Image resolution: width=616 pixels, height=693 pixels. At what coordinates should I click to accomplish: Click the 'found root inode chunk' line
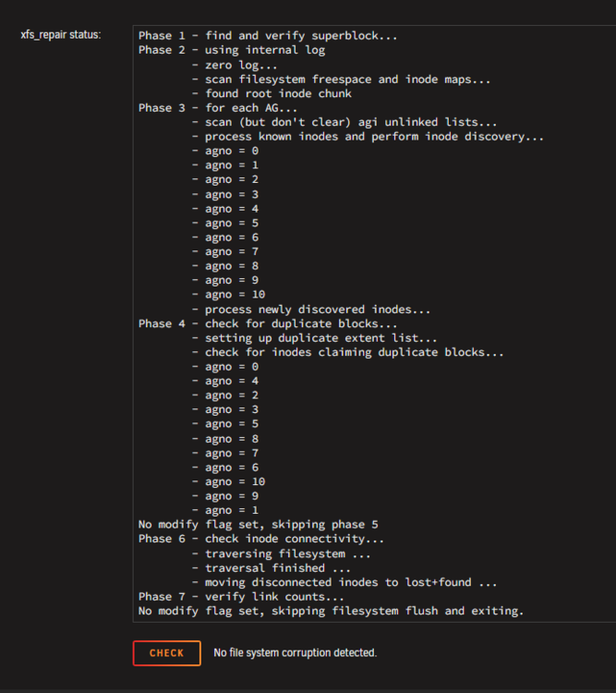coord(272,93)
